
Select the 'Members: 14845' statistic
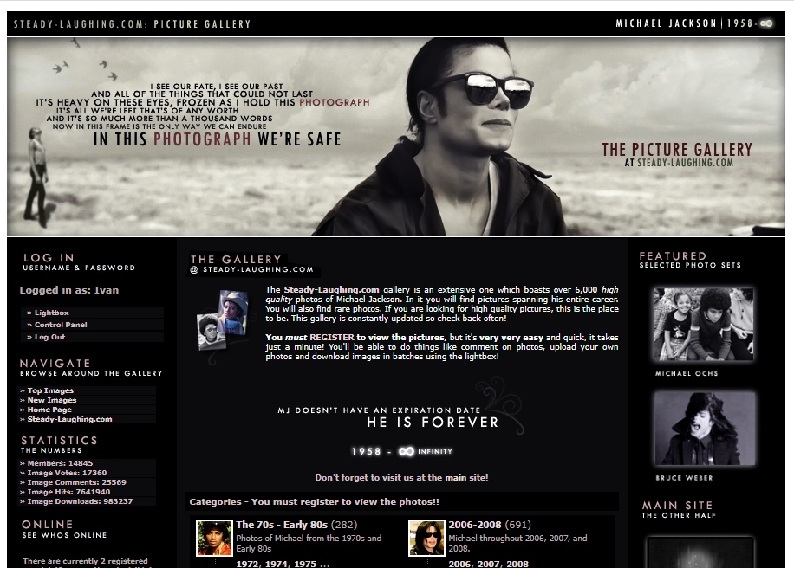pos(60,463)
